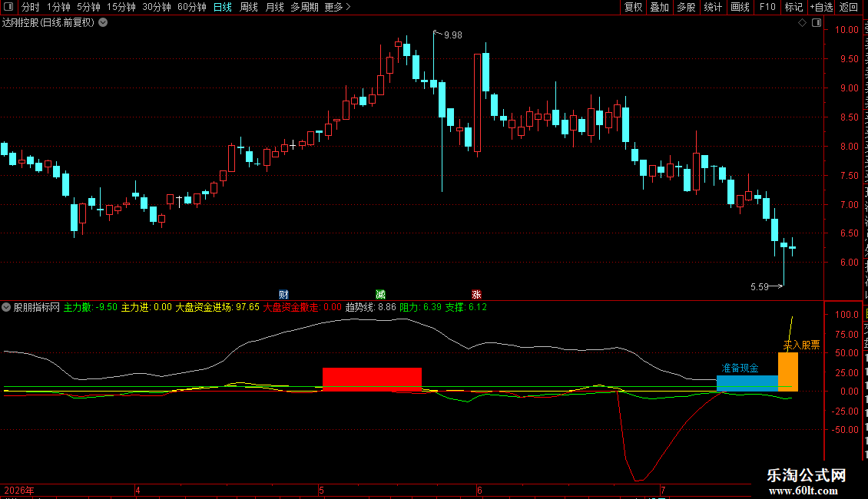Open F10 company information

coord(767,7)
